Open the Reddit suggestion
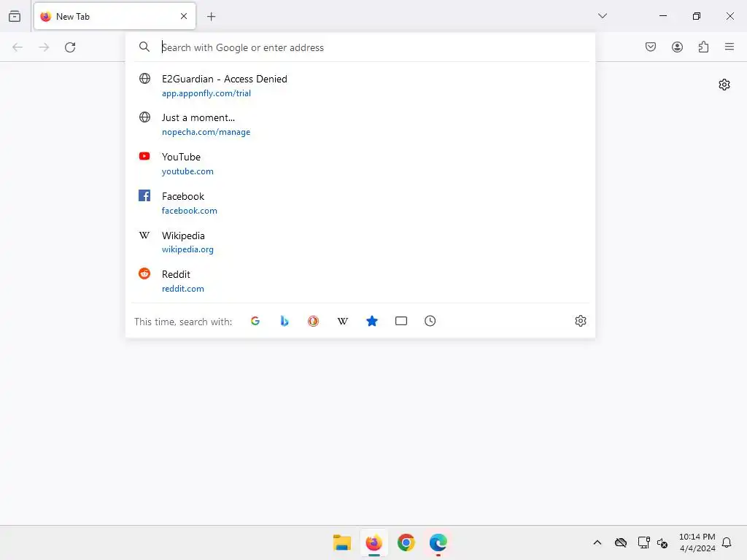 360,281
